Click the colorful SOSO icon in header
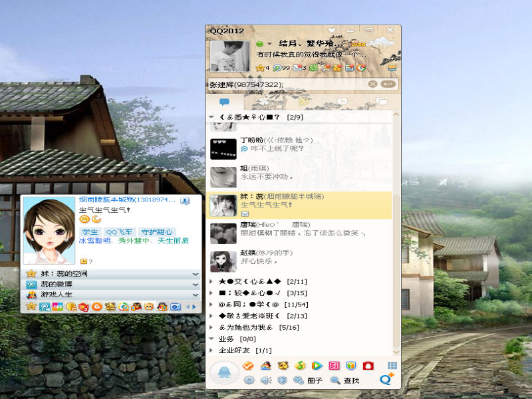Screen dimensions: 532x399 [x=361, y=68]
